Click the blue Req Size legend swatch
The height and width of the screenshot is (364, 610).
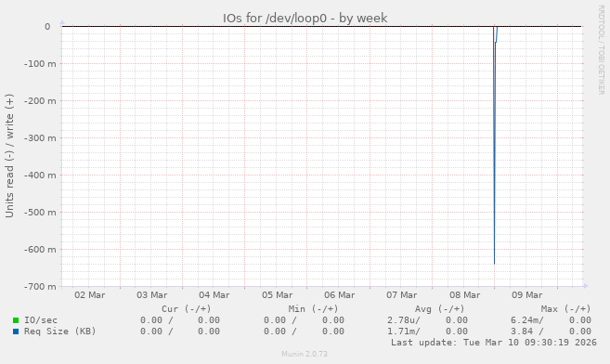point(16,331)
